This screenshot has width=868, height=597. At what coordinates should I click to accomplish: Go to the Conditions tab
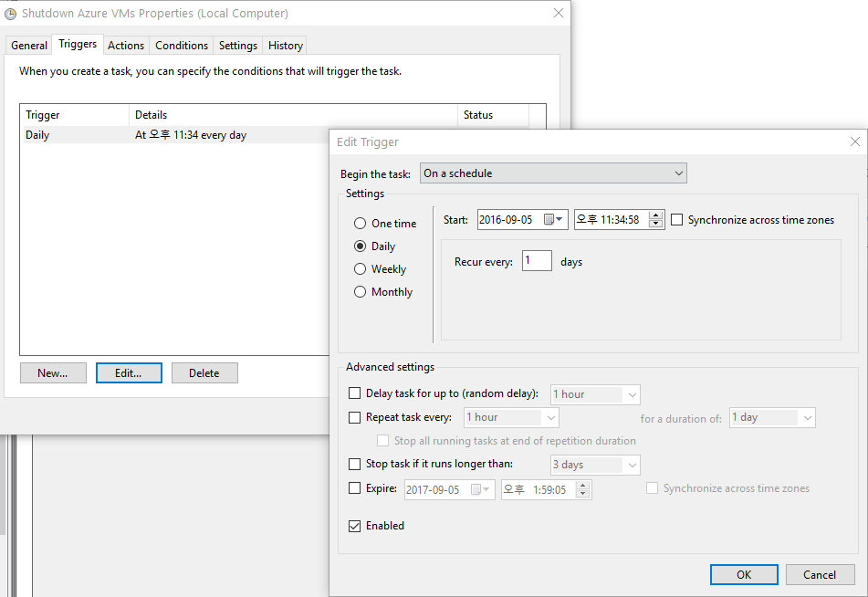[x=182, y=46]
